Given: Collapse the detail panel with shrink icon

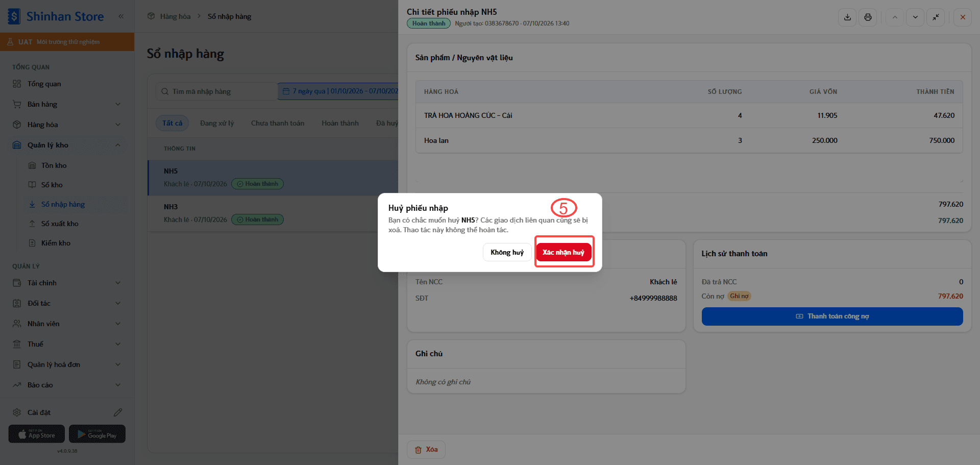Looking at the screenshot, I should click(x=936, y=17).
